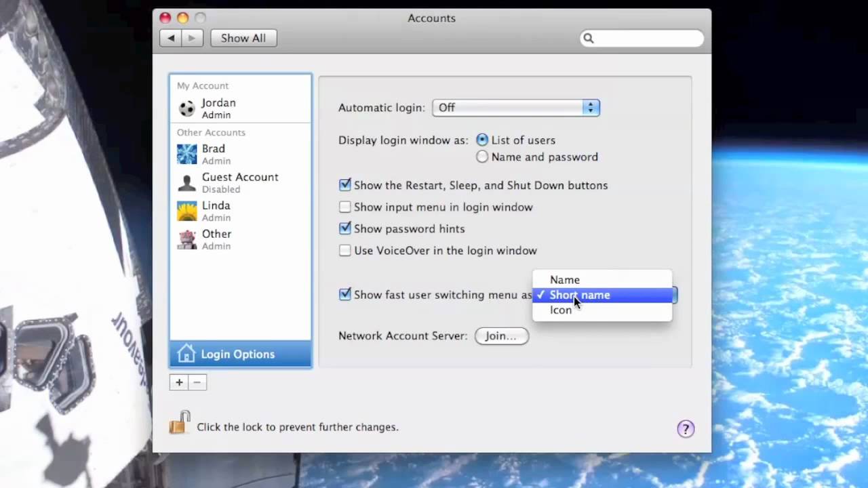Uncheck Show the Restart, Sleep, Shut Down buttons

345,184
